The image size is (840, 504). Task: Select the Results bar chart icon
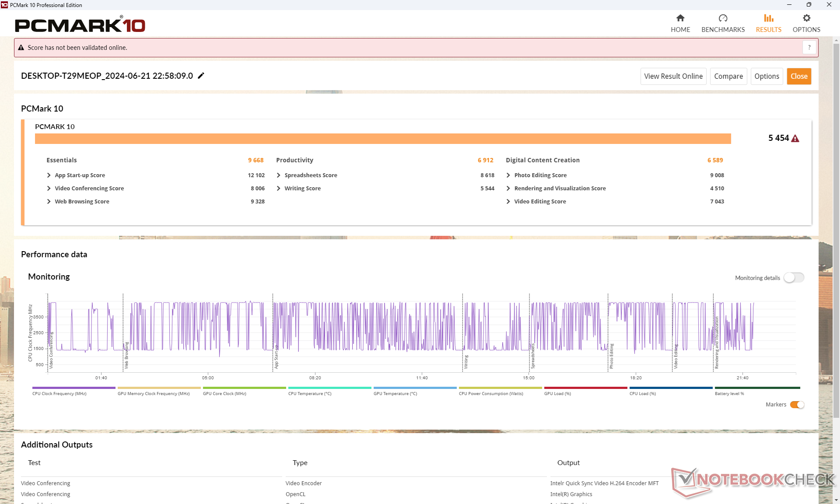tap(768, 18)
